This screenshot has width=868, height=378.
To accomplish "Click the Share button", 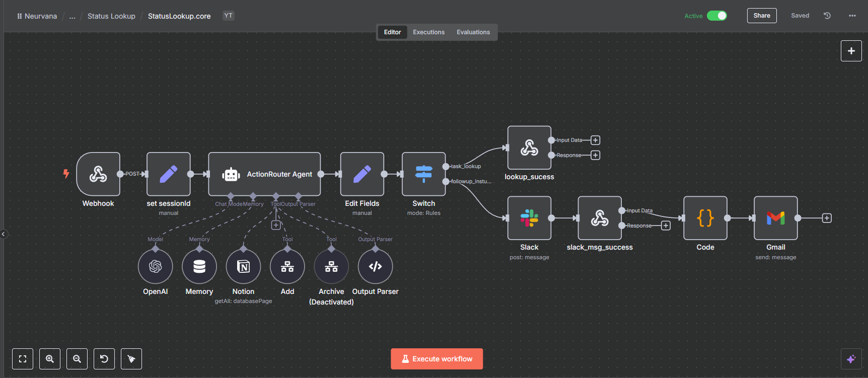I will point(762,16).
